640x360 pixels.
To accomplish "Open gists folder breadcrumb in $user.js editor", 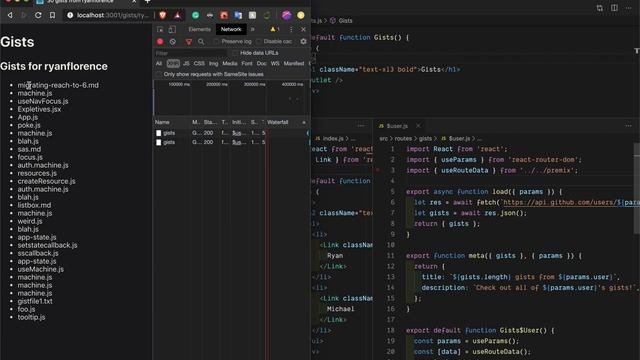I will point(425,139).
